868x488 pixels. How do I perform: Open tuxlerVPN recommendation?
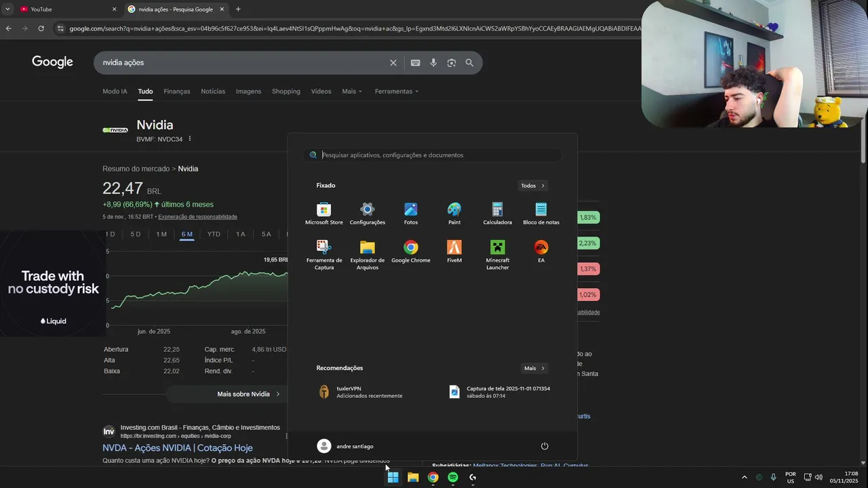point(360,392)
